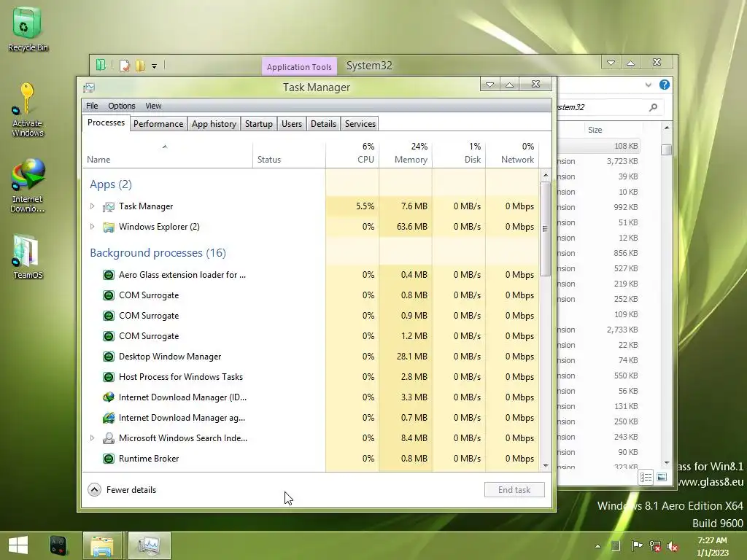Click the Runtime Broker process icon
Image resolution: width=747 pixels, height=560 pixels.
point(109,459)
